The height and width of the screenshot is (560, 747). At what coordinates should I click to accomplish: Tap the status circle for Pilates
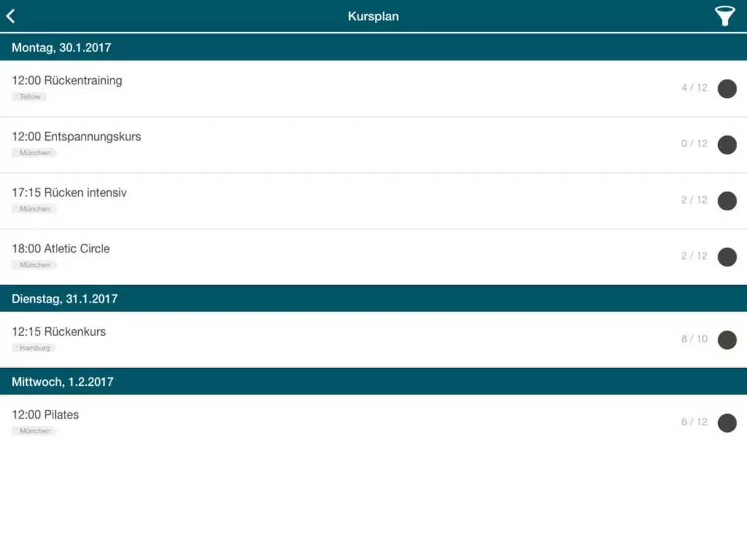coord(727,423)
